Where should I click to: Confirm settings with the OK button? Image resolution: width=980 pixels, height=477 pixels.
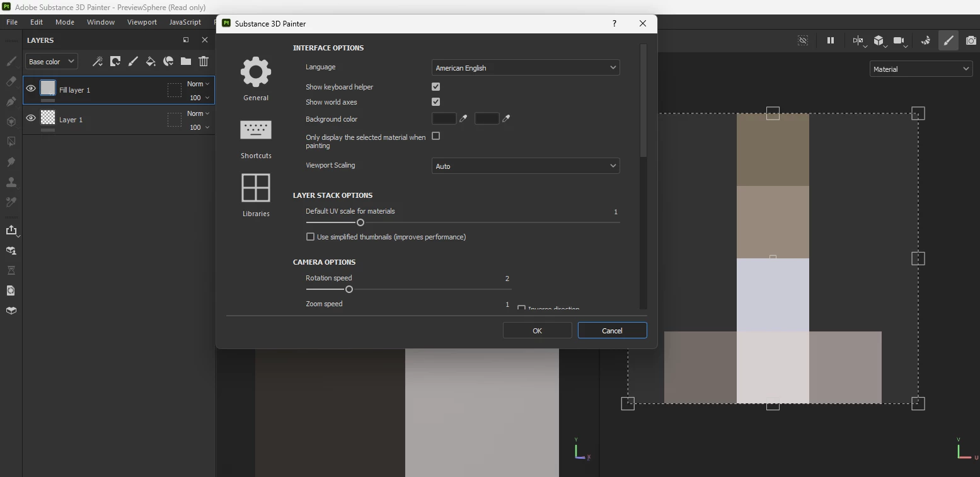(x=537, y=330)
